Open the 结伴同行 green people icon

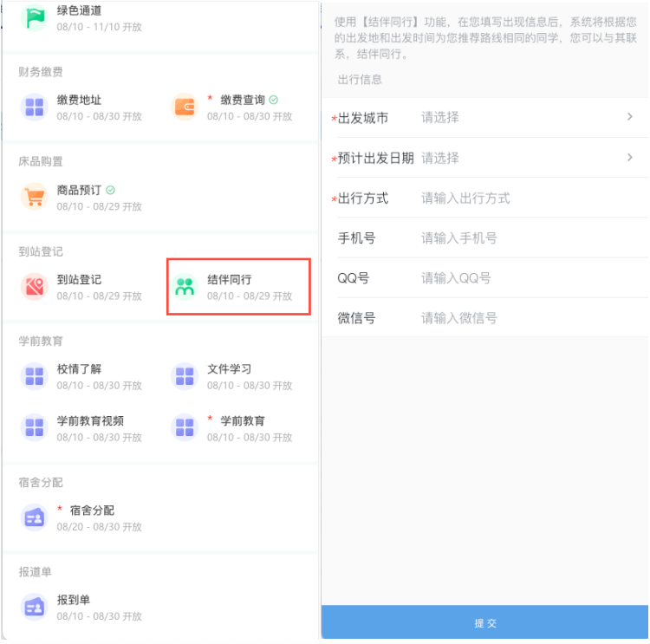coord(185,287)
